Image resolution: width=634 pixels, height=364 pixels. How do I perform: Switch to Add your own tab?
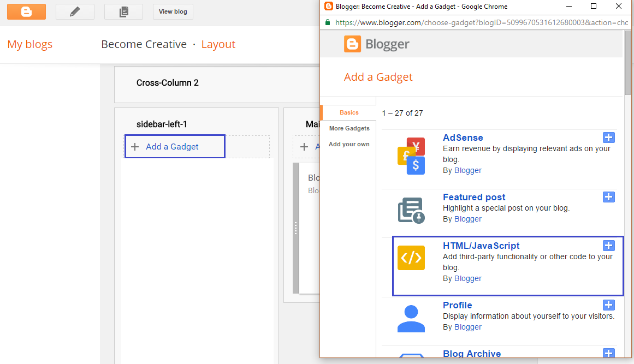point(349,144)
